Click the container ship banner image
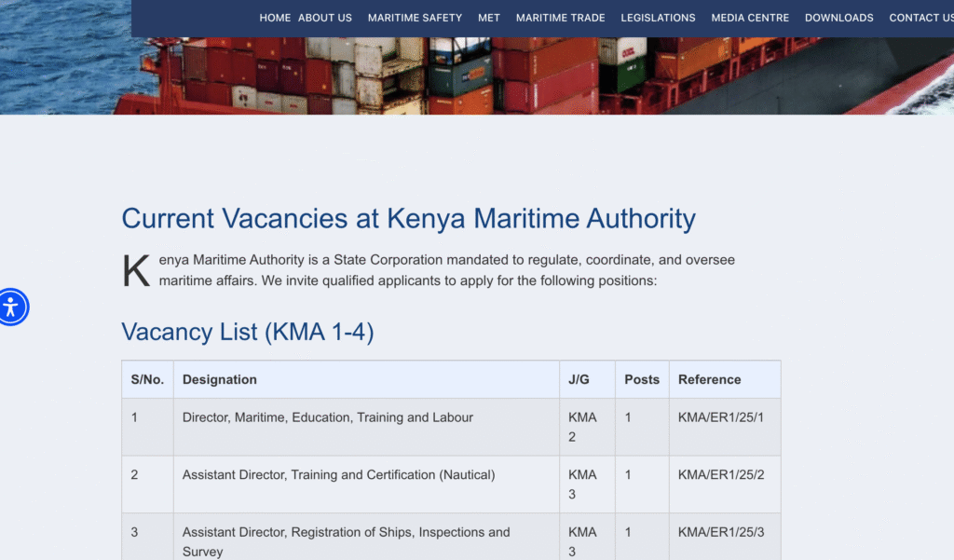The image size is (954, 560). (x=477, y=76)
